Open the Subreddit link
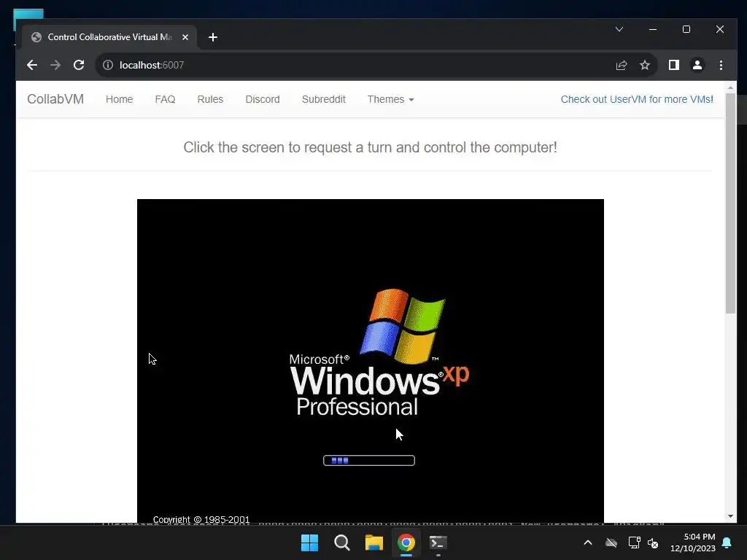Image resolution: width=747 pixels, height=560 pixels. click(x=323, y=99)
